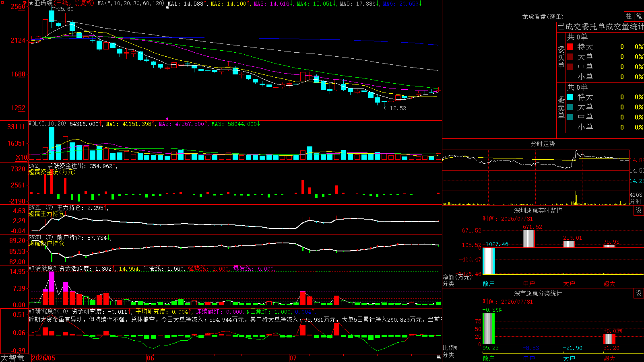Image resolution: width=644 pixels, height=362 pixels.
Task: Click the 分时走势 panel title
Action: 543,144
